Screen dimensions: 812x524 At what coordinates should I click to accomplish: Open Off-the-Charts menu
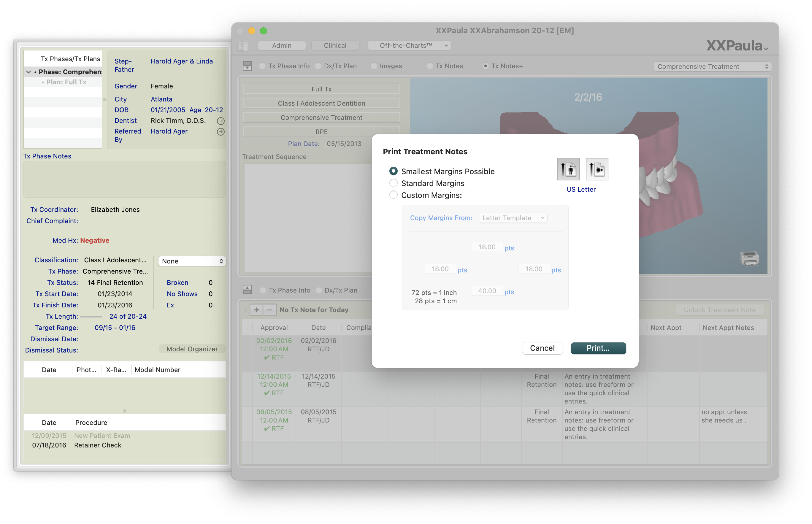pyautogui.click(x=409, y=46)
